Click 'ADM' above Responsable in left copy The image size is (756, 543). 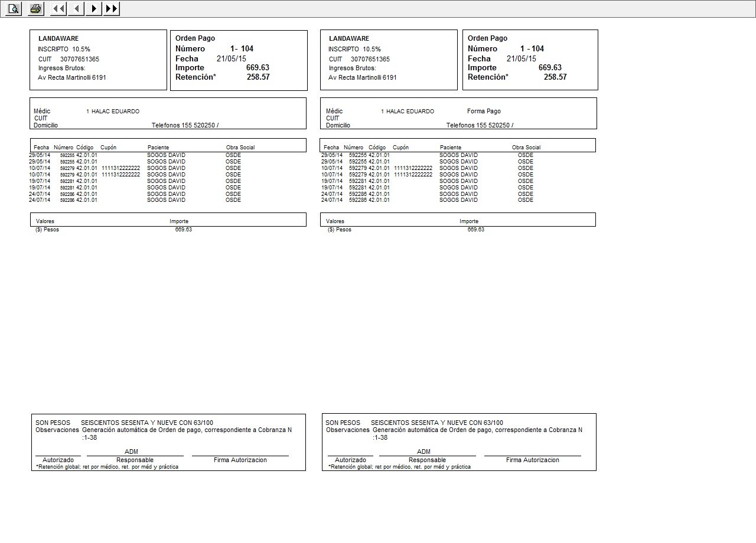(x=131, y=452)
